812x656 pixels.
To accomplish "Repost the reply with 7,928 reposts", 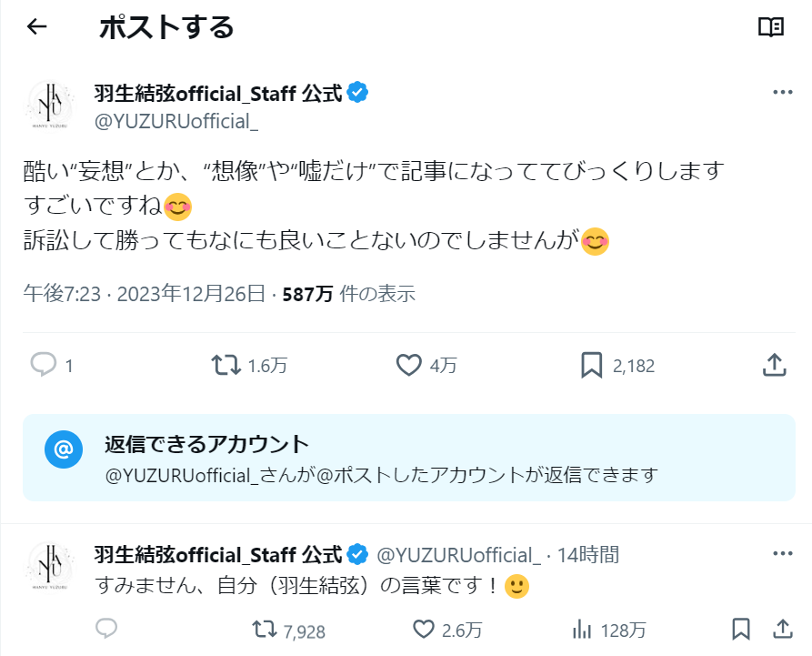I will pos(264,630).
